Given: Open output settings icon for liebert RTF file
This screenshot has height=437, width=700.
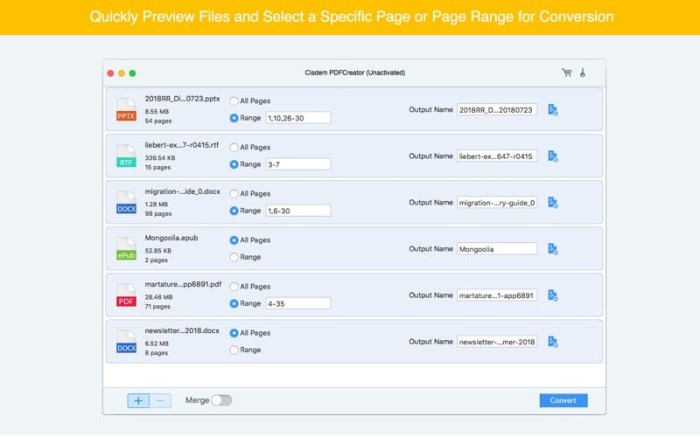Looking at the screenshot, I should pos(552,156).
